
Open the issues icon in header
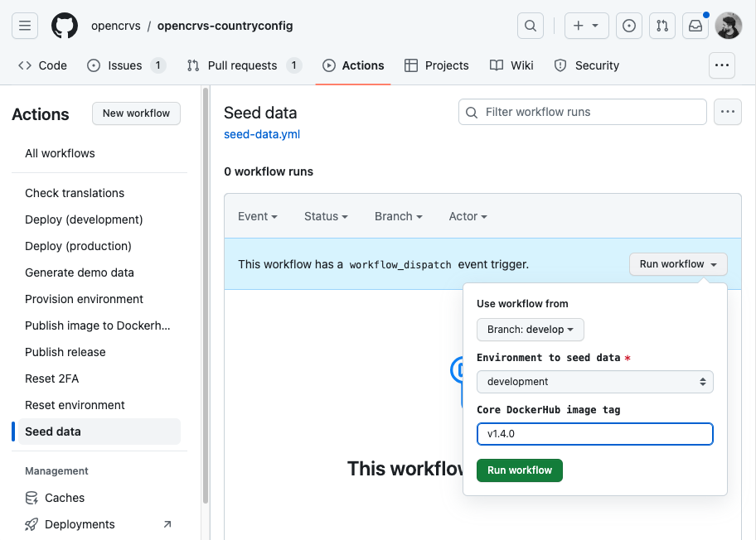point(629,26)
